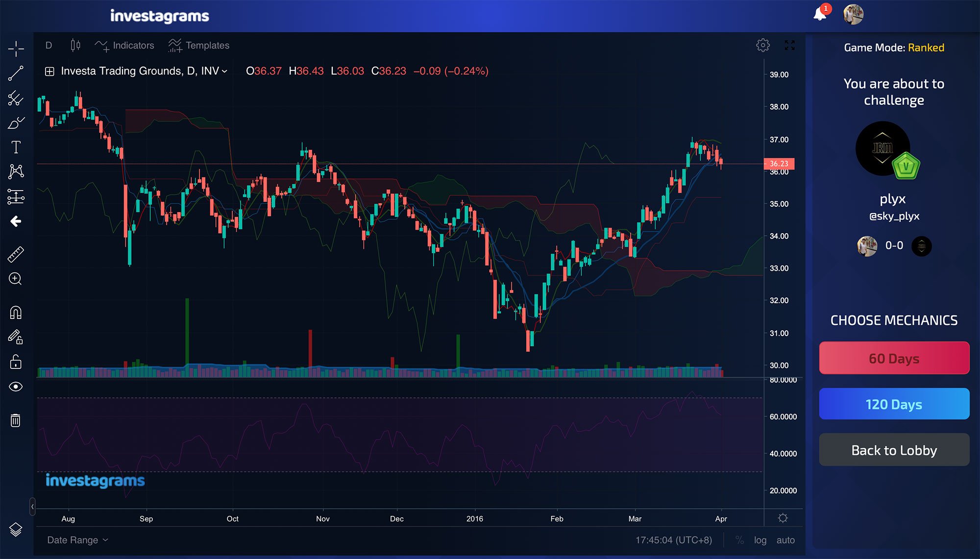Toggle stay in drawing mode pencil-lock
The height and width of the screenshot is (559, 980).
(16, 337)
